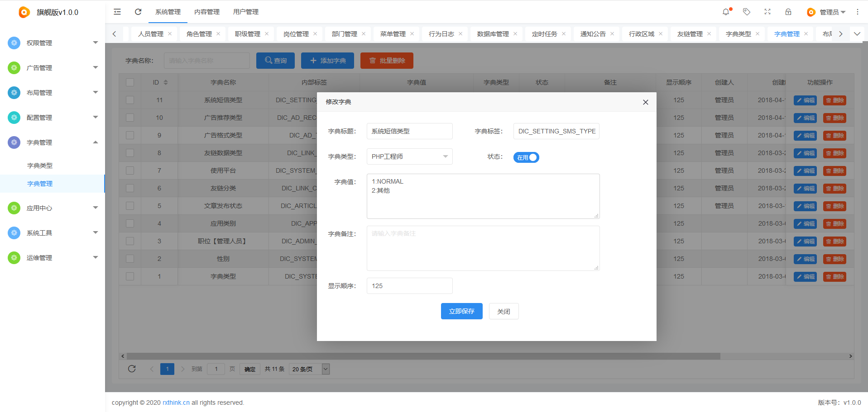
Task: Click the 系统工具 sidebar icon
Action: [x=14, y=232]
